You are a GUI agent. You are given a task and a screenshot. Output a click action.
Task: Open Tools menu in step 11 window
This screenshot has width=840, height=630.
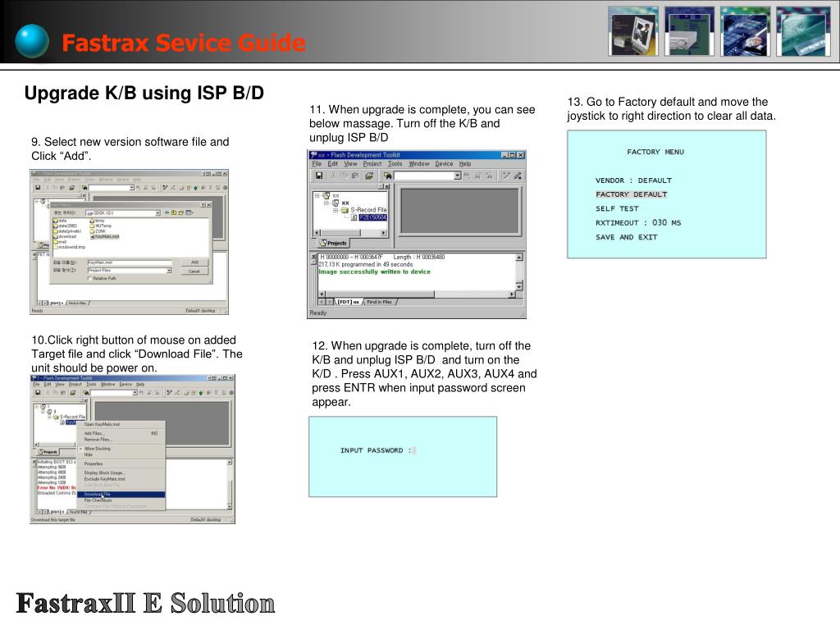(395, 164)
